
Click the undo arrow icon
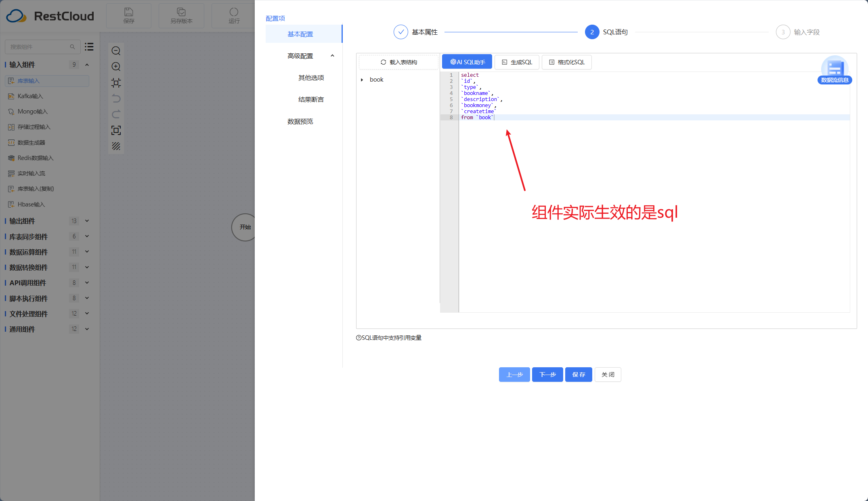coord(116,99)
